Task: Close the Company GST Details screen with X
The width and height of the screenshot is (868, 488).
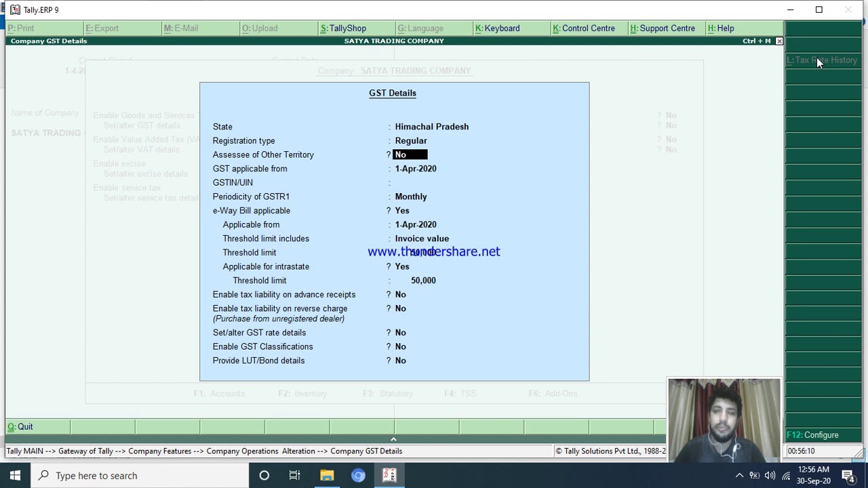Action: [779, 41]
